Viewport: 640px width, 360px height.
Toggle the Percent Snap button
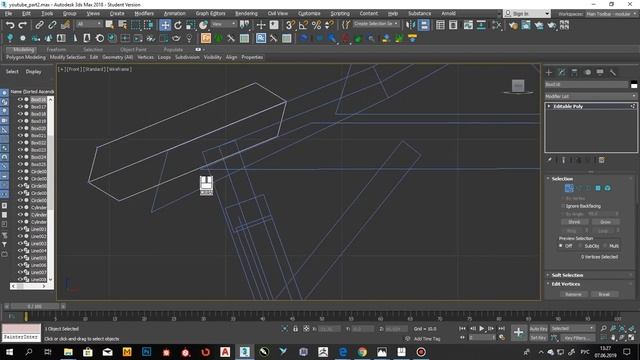[316, 25]
